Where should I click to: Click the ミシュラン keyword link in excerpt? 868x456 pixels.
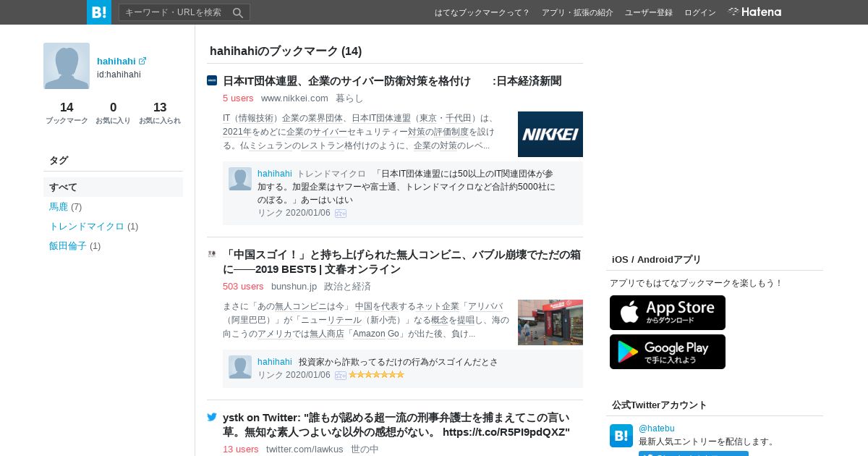(271, 145)
